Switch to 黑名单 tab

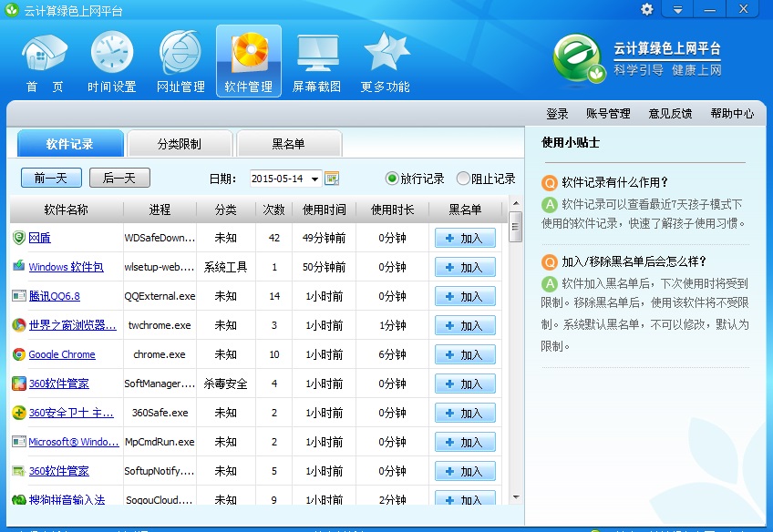pyautogui.click(x=289, y=144)
